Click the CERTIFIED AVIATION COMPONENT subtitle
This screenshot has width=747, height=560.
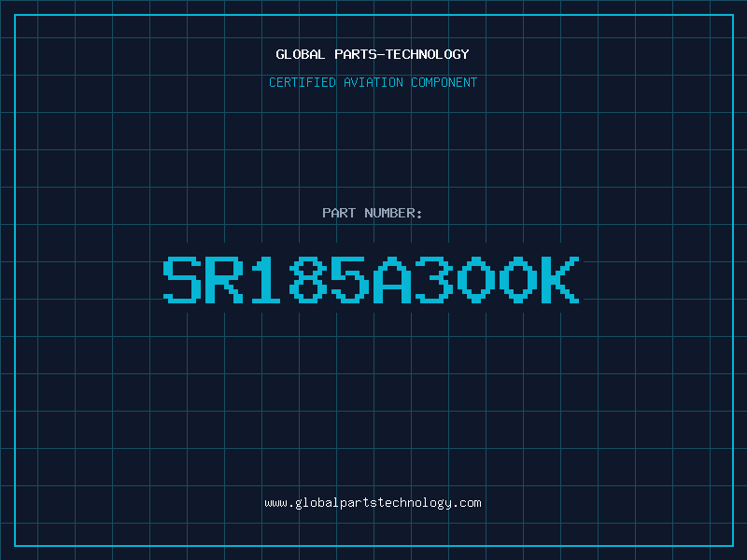click(x=373, y=82)
